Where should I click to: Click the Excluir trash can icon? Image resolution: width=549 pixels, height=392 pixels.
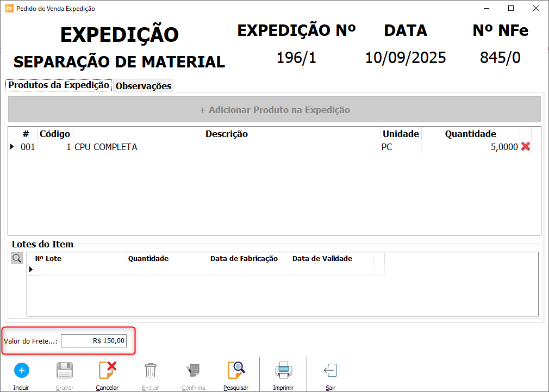click(151, 371)
